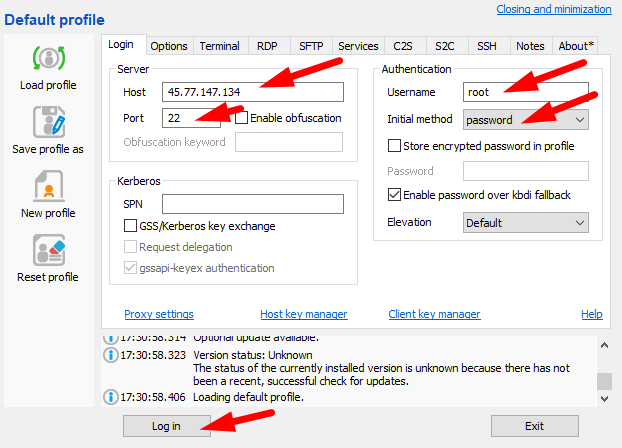This screenshot has height=448, width=622.
Task: Uncheck Enable password over kbdi fallback
Action: (x=394, y=194)
